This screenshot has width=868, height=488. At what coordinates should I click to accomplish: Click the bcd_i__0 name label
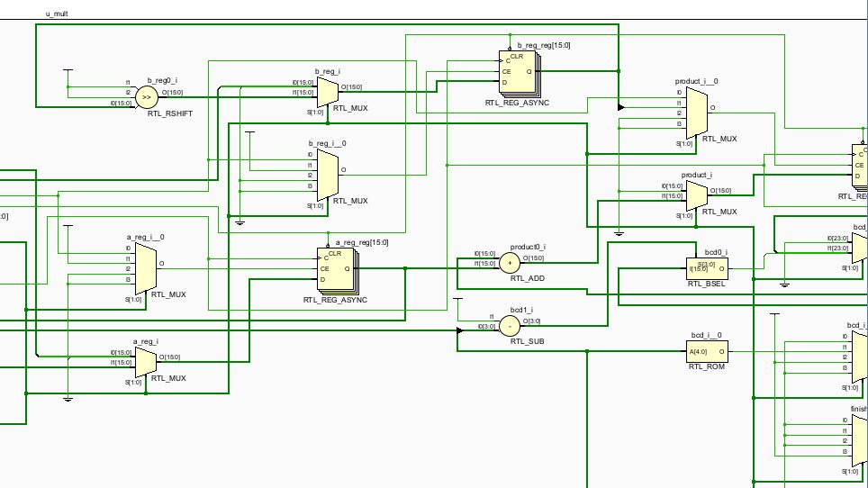tap(706, 335)
